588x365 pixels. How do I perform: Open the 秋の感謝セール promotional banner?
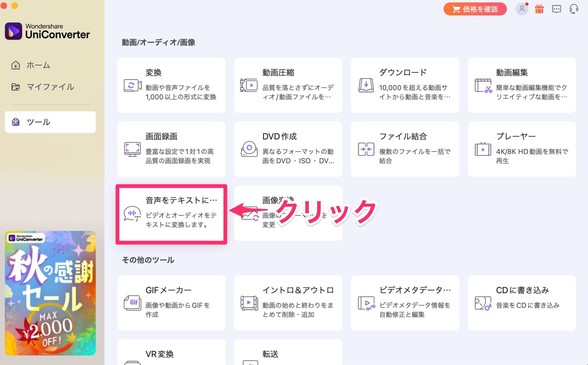coord(50,293)
